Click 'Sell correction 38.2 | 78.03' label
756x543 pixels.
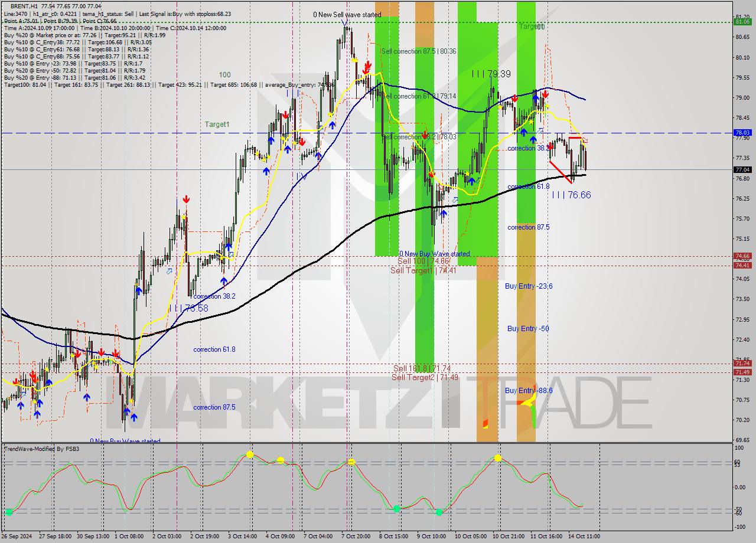point(419,137)
